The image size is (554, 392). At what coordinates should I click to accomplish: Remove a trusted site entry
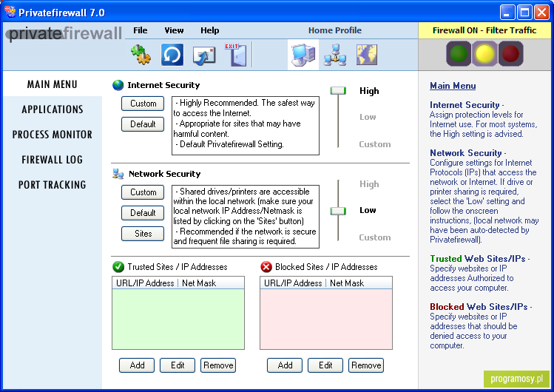click(x=218, y=365)
